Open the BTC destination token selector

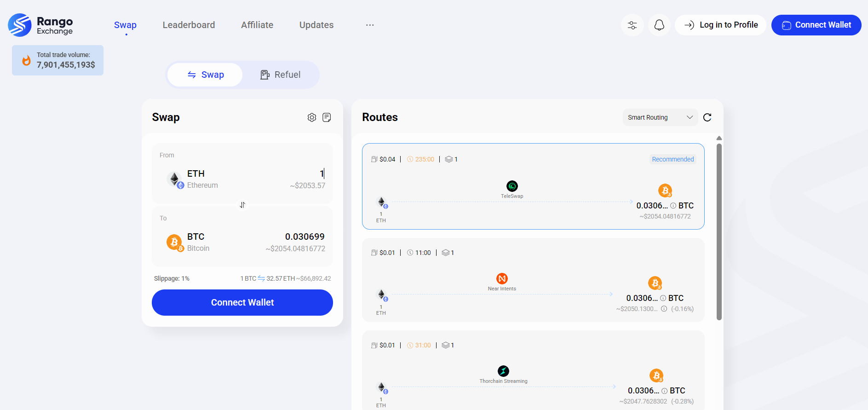[x=189, y=242]
